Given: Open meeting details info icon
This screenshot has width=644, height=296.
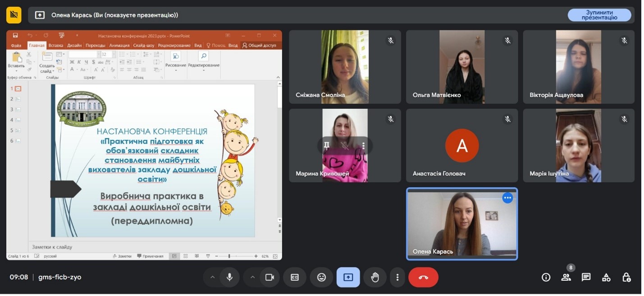Looking at the screenshot, I should pyautogui.click(x=546, y=277).
